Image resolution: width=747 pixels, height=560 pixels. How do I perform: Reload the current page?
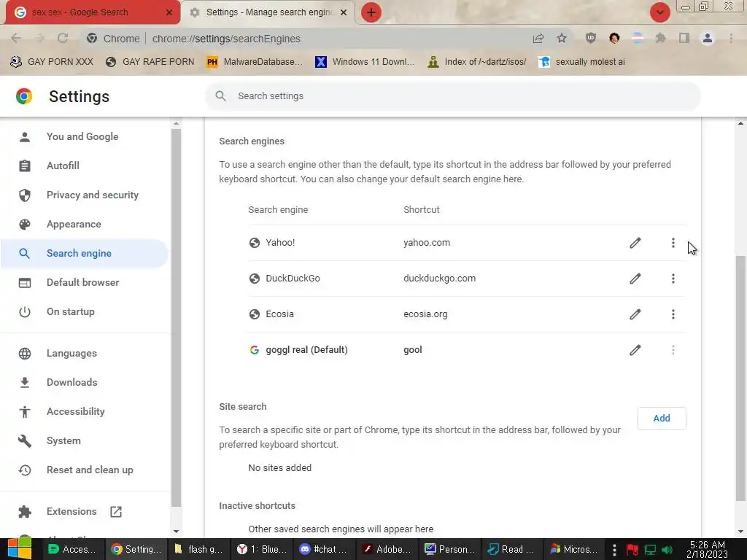pyautogui.click(x=63, y=39)
